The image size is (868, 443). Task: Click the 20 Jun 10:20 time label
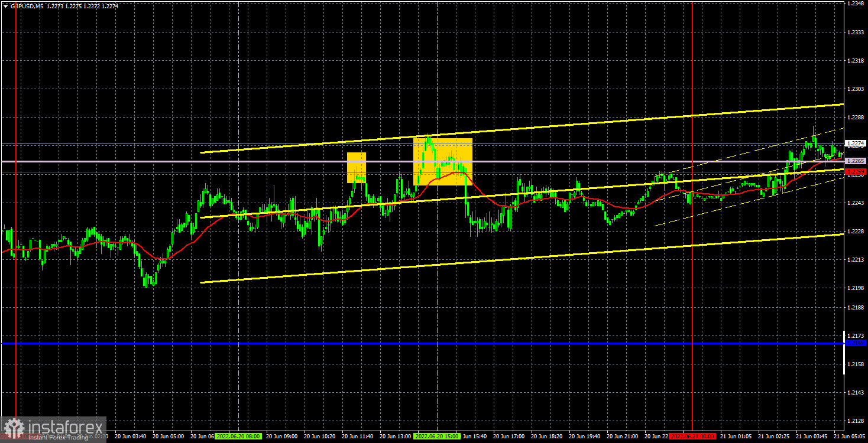pos(320,436)
